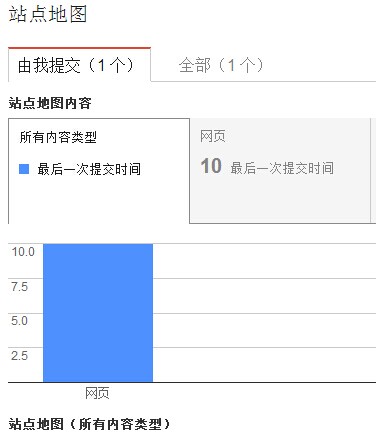Screen dimensions: 376x439
Task: Select the 所有内容类型 content card
Action: coord(99,171)
